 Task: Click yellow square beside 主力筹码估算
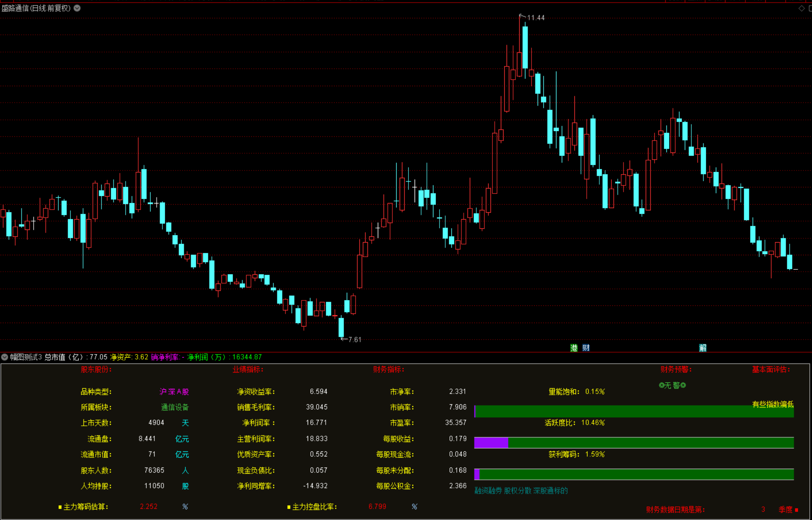pos(60,507)
